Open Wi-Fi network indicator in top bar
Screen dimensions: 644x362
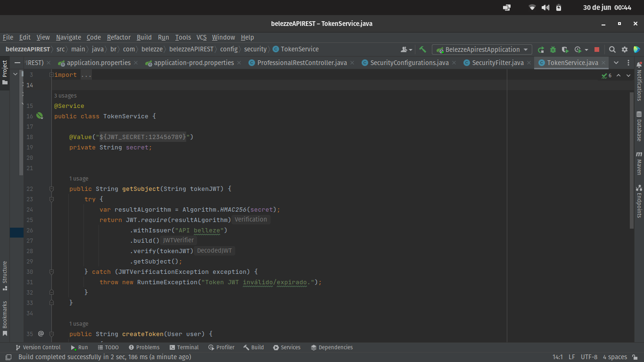click(x=532, y=8)
